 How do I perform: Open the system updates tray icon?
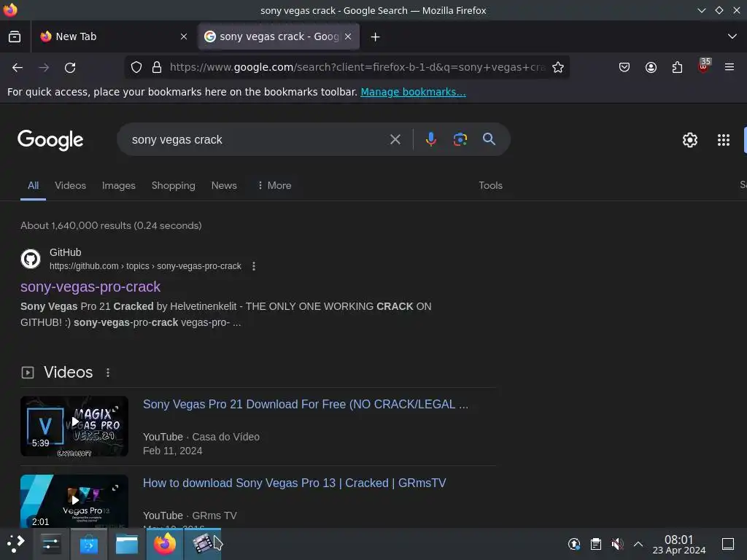tap(574, 544)
